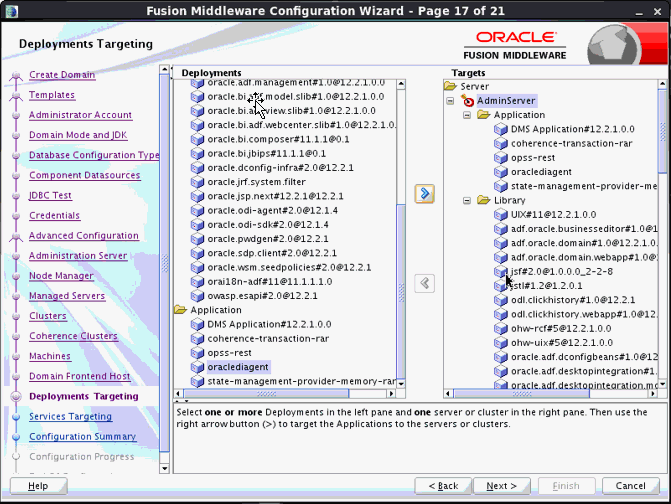Click icon beside oracle.jrf.system.filter

(197, 182)
